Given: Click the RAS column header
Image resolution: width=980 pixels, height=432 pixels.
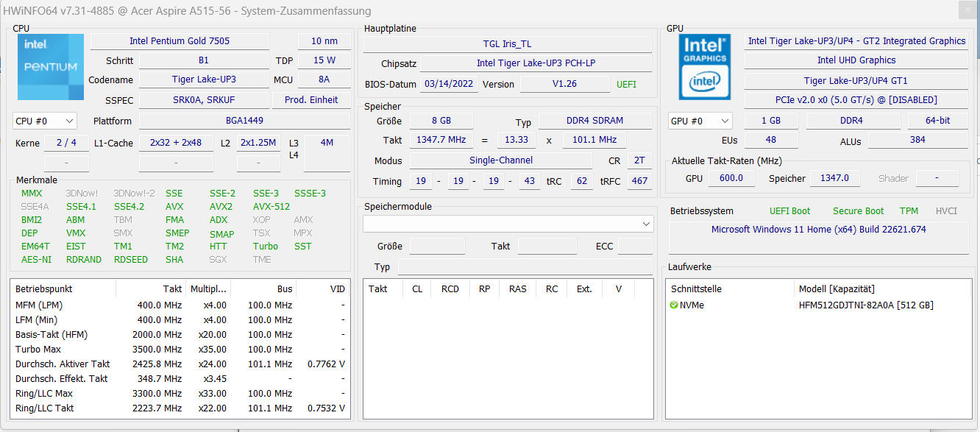Looking at the screenshot, I should click(x=518, y=289).
